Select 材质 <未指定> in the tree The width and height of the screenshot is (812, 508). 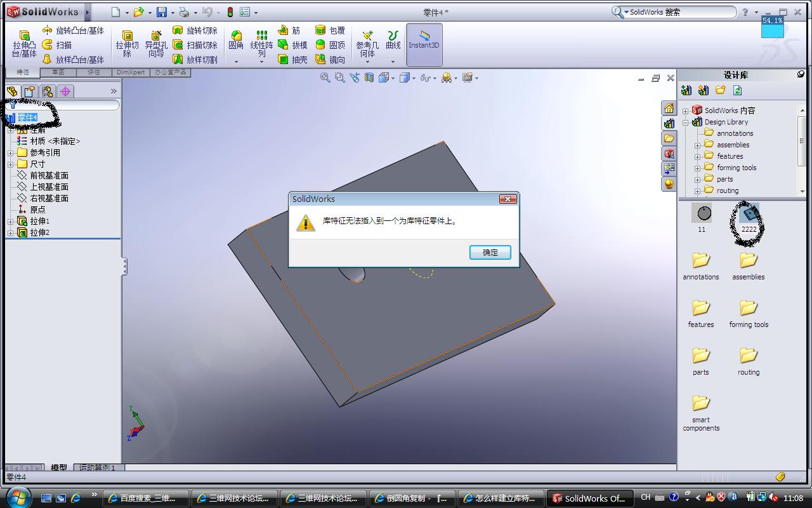coord(48,141)
